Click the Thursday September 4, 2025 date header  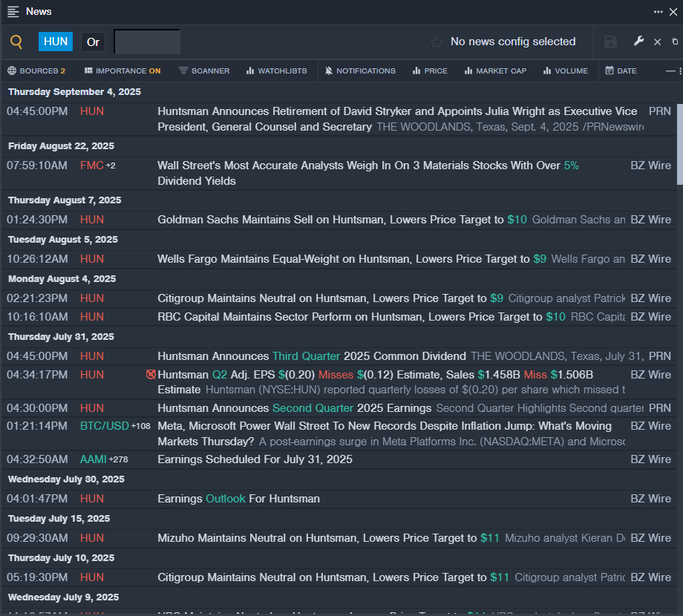[x=74, y=92]
